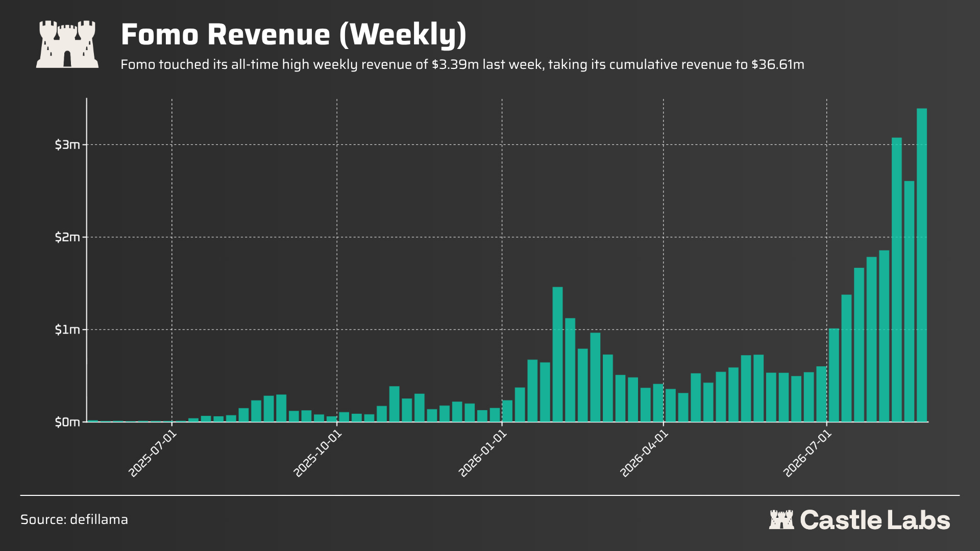Screen dimensions: 980x551
Task: Click the "$0m" y-axis label
Action: coord(67,422)
